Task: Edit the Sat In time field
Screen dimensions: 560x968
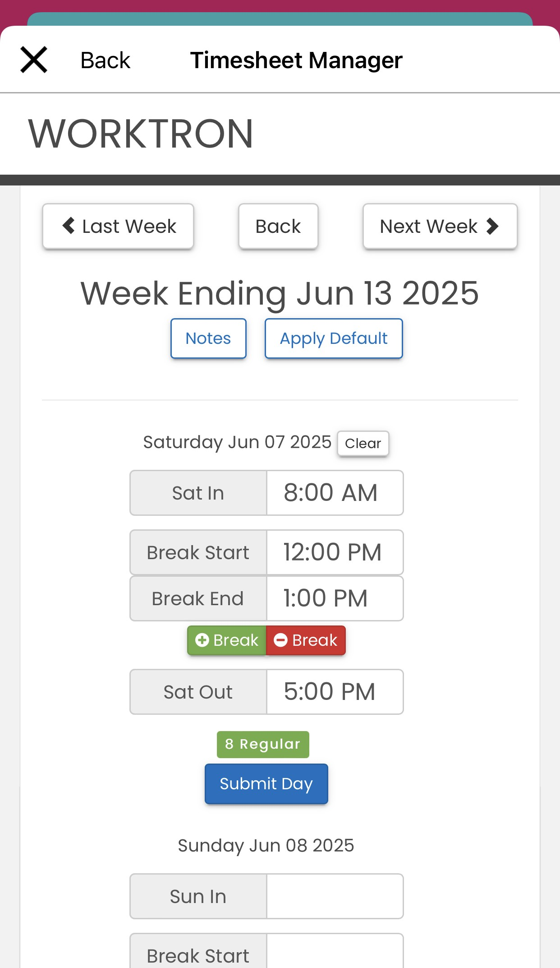Action: click(x=335, y=493)
